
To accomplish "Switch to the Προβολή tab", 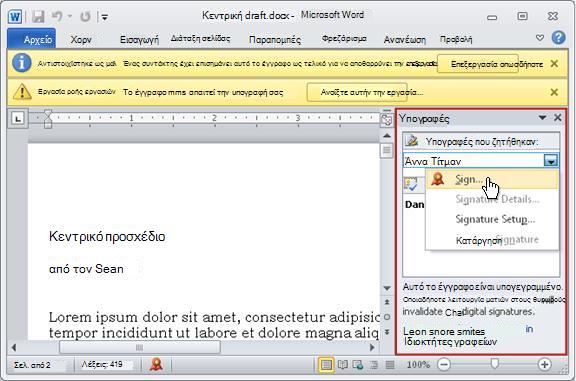I will (x=456, y=39).
